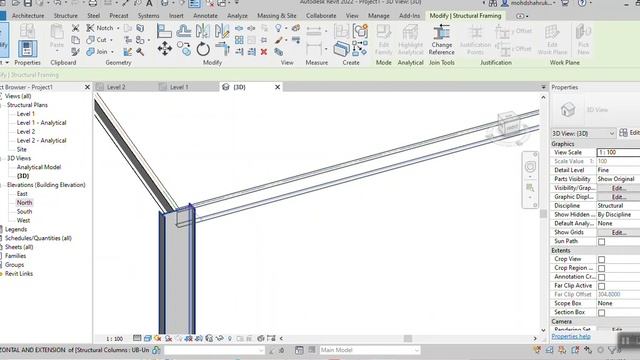Close the {3D} view tab

click(x=278, y=87)
